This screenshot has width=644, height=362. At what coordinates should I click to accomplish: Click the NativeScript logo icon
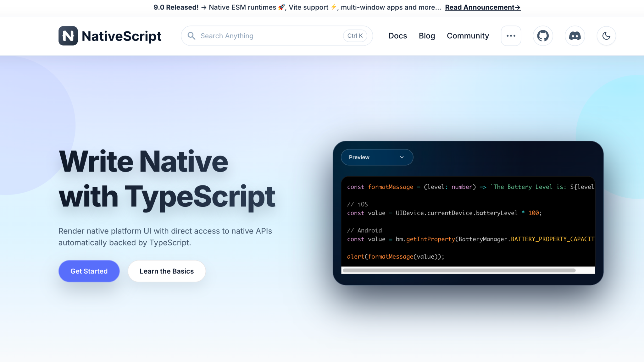68,36
